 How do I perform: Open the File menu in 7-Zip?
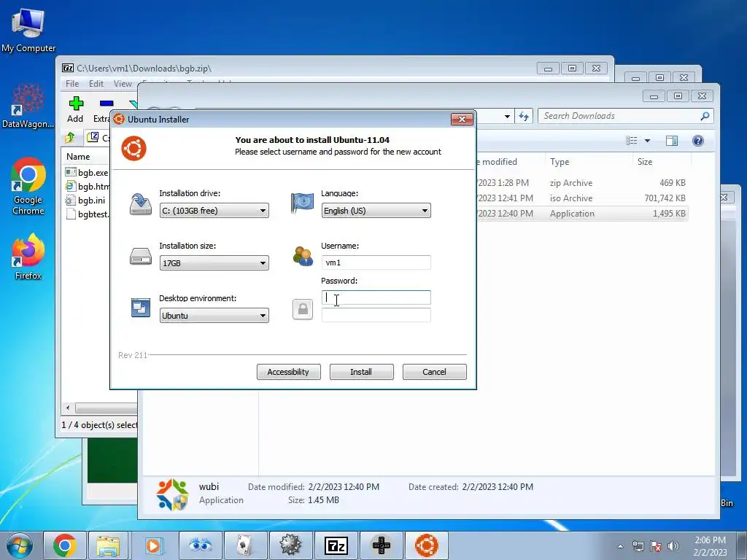[72, 84]
